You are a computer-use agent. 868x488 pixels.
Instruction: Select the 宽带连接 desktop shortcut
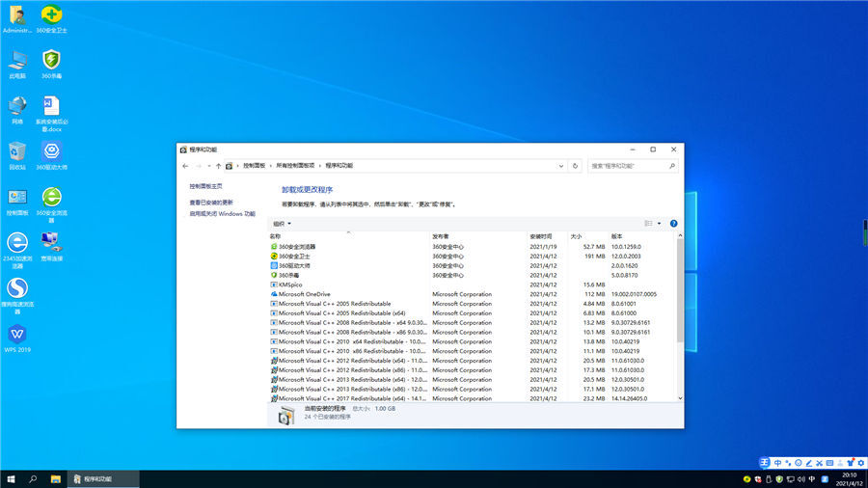(51, 247)
